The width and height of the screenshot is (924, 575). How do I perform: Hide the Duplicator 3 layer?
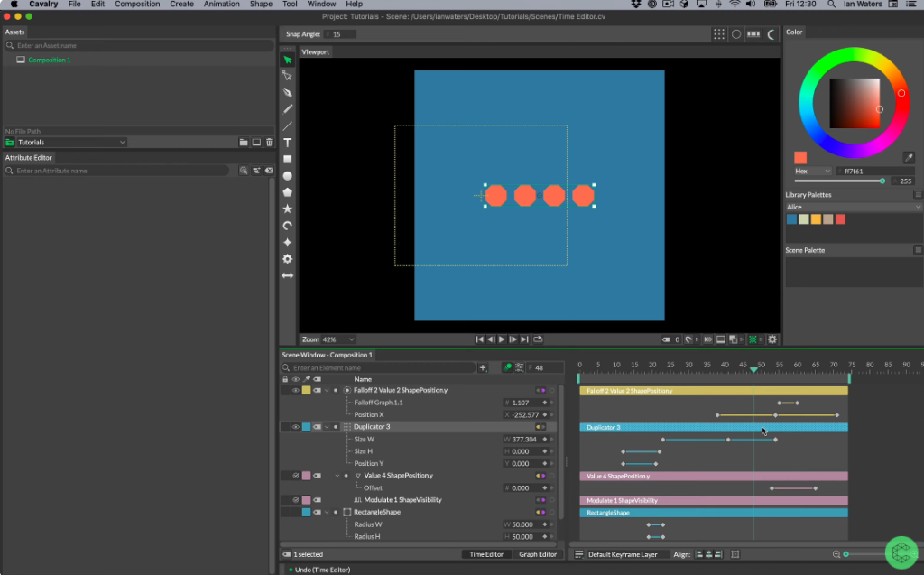point(295,427)
